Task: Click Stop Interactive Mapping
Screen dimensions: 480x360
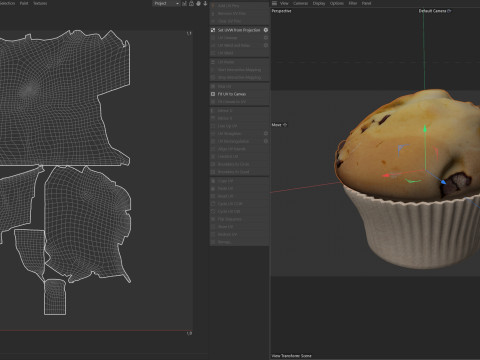Action: tap(239, 77)
